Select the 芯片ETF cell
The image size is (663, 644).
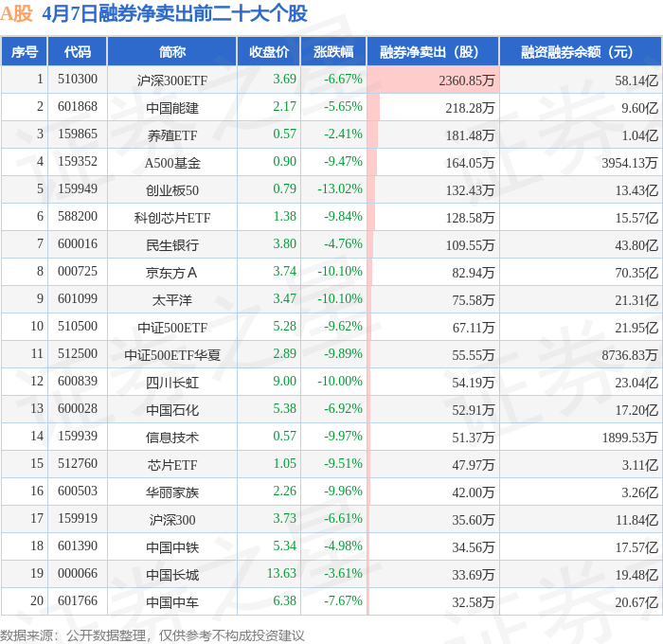[172, 465]
